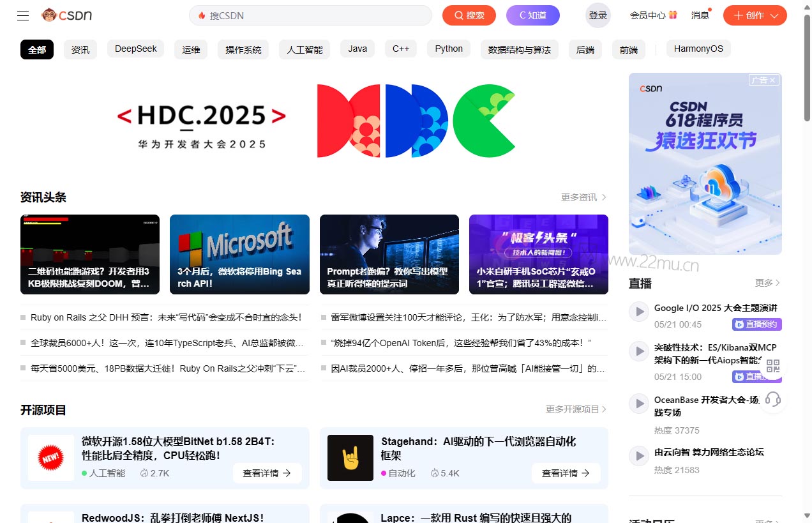This screenshot has width=812, height=523.
Task: Select the DeepSeek category tab
Action: tap(135, 49)
